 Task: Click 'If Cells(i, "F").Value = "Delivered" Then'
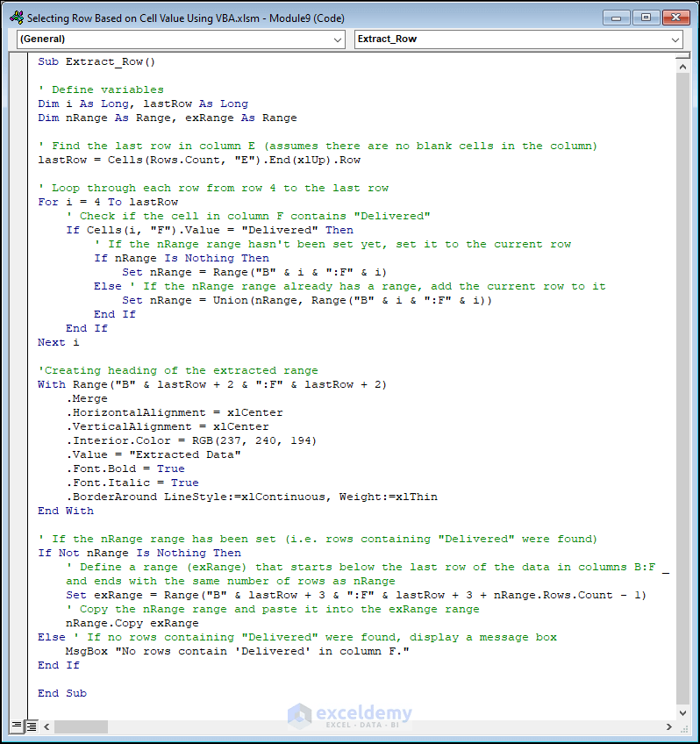coord(210,230)
